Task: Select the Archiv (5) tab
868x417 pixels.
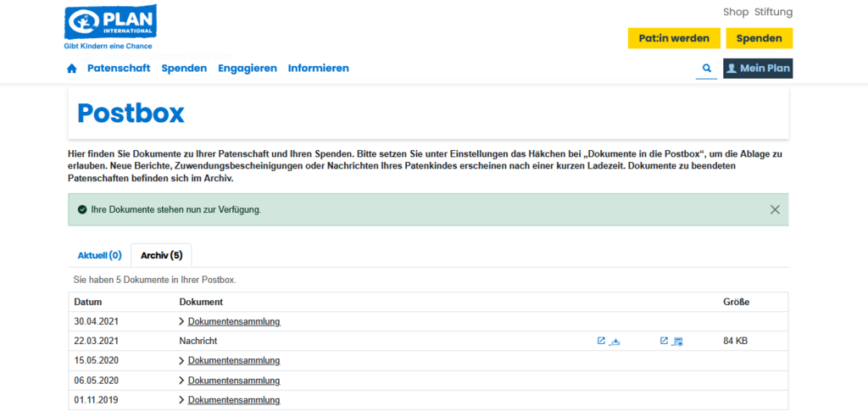Action: 161,255
